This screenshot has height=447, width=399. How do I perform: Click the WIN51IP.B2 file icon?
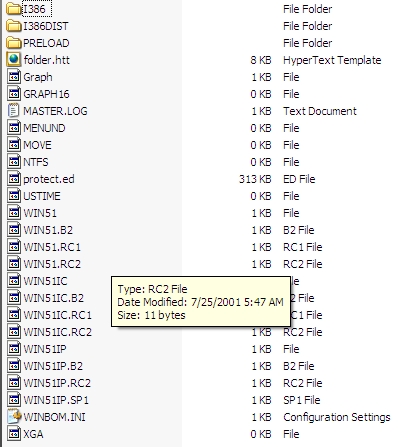(x=14, y=366)
